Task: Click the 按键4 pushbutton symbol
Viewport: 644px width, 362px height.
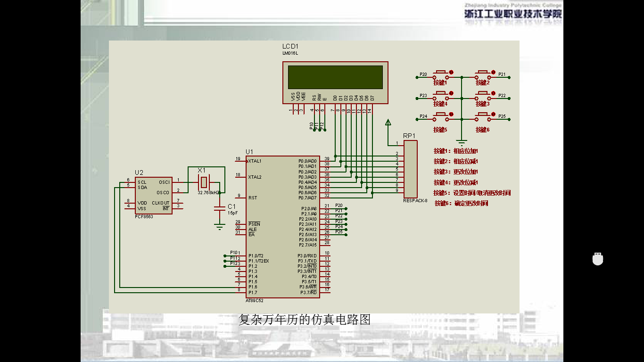Action: coord(441,96)
